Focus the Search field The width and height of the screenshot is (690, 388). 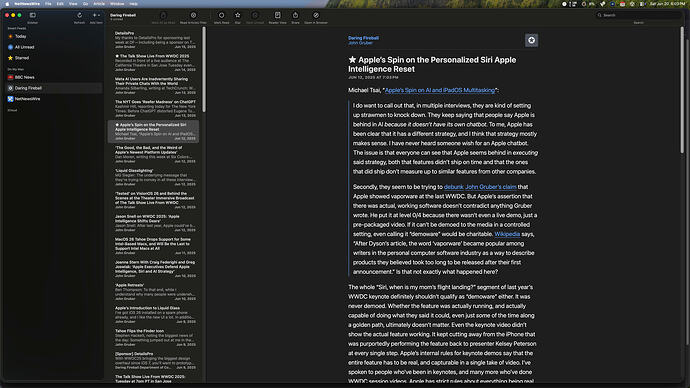(639, 15)
